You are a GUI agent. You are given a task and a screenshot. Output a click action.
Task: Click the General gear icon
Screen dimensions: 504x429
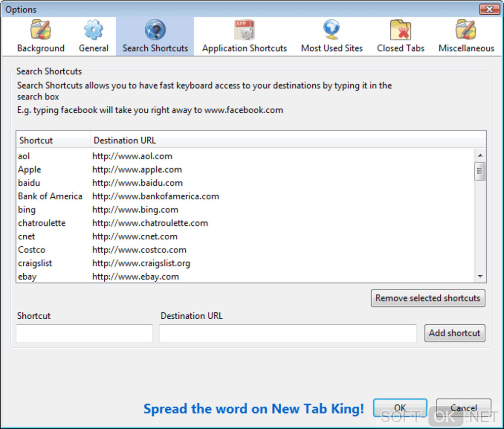click(x=93, y=30)
